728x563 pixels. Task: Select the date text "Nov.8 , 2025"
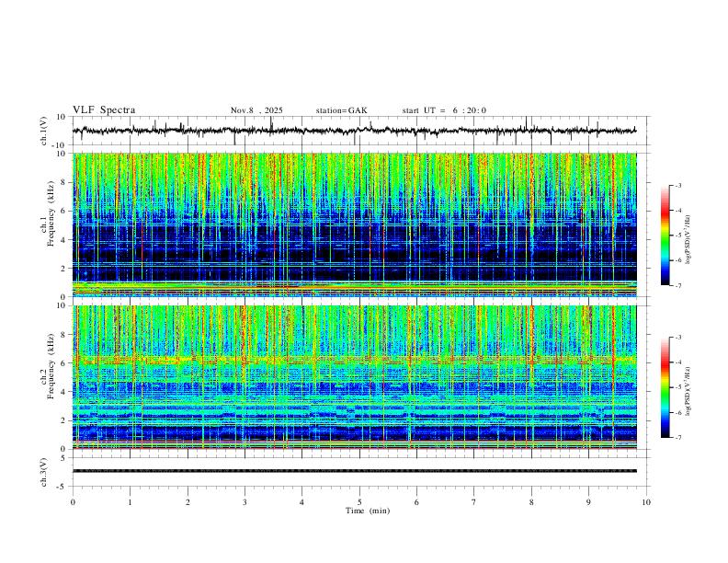tap(256, 110)
